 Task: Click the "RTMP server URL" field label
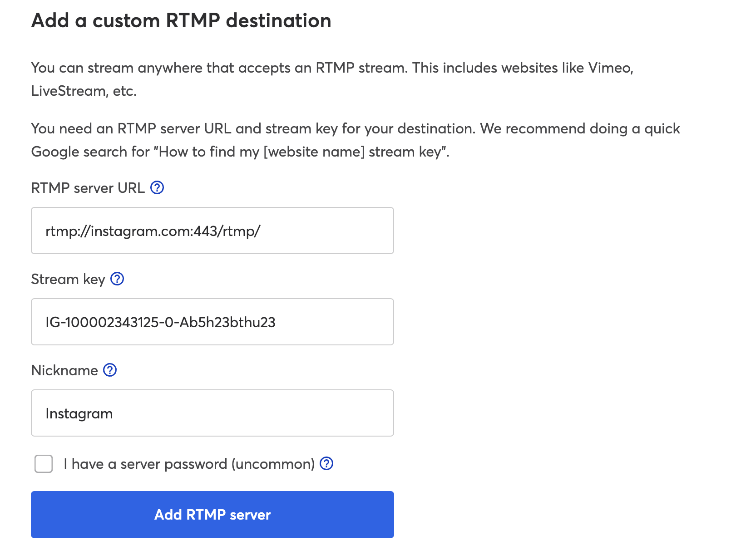(88, 188)
